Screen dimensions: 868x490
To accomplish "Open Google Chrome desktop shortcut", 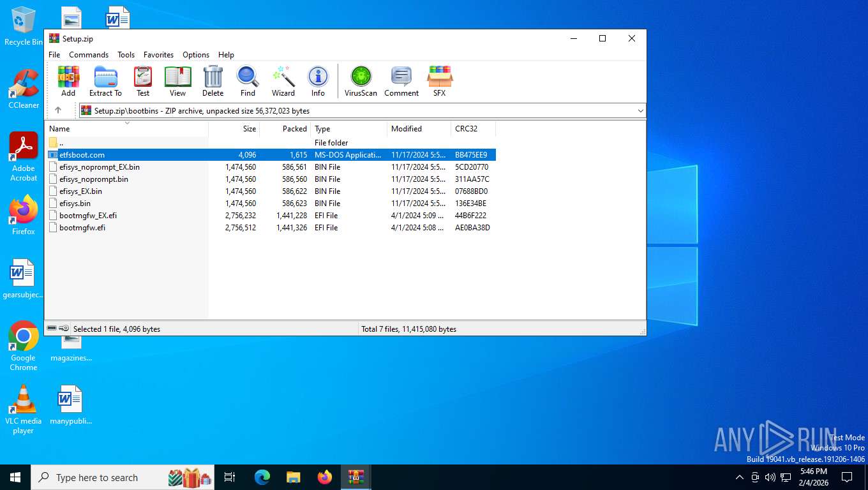I will pos(24,346).
